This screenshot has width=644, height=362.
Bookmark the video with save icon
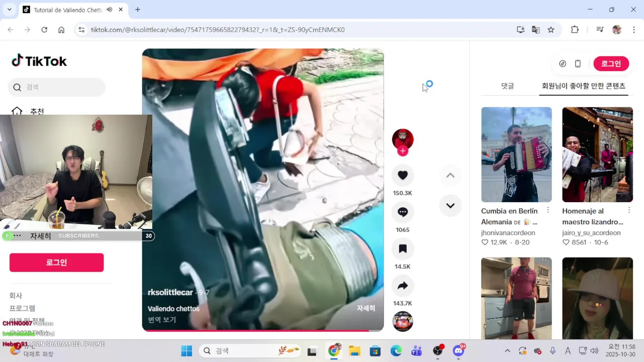(x=403, y=248)
